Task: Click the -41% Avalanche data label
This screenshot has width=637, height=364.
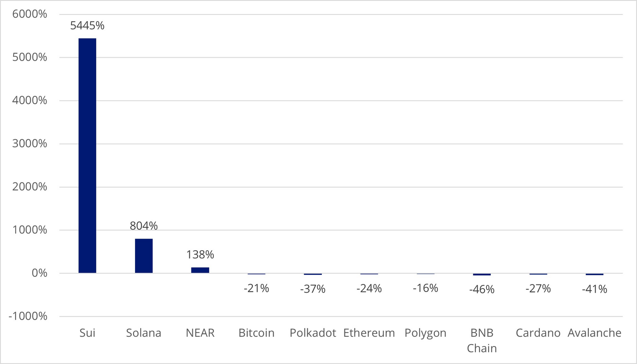Action: tap(595, 289)
